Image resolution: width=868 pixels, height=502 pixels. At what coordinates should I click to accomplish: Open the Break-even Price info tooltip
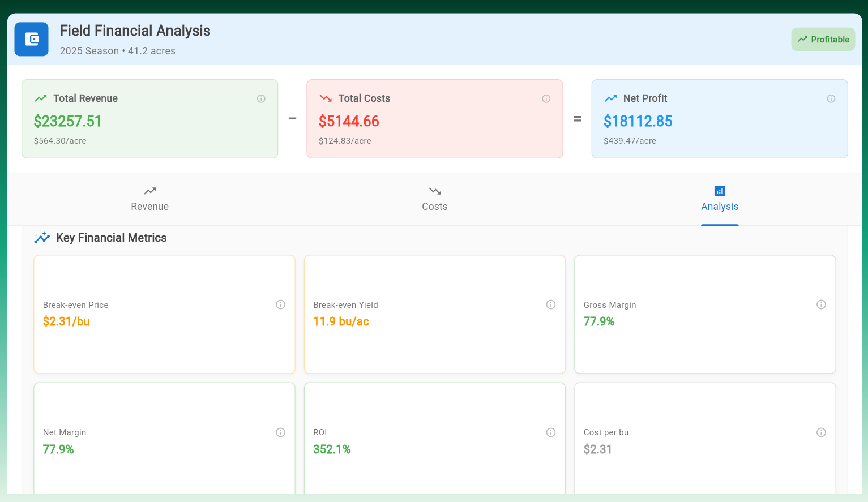point(280,304)
